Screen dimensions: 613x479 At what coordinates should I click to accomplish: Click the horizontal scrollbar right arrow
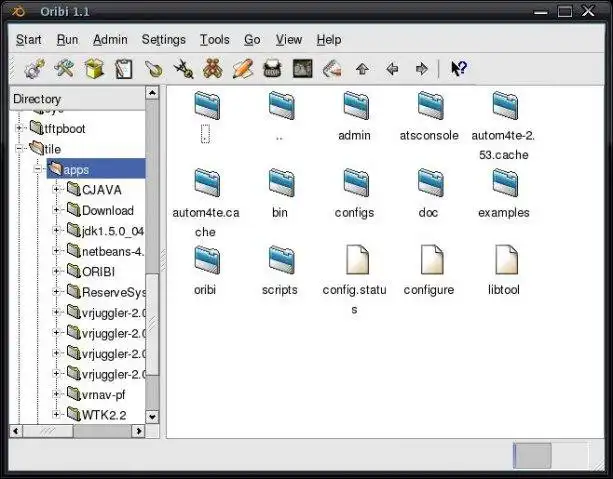pyautogui.click(x=139, y=431)
